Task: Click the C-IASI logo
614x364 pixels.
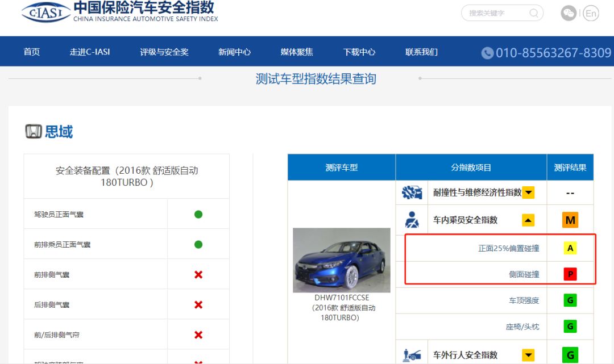Action: coord(46,11)
